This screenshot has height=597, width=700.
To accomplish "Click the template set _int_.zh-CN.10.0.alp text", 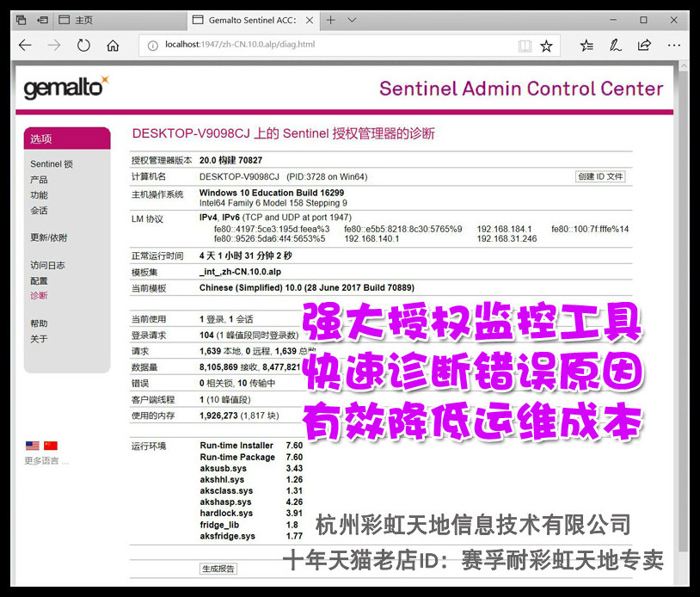I will (240, 272).
